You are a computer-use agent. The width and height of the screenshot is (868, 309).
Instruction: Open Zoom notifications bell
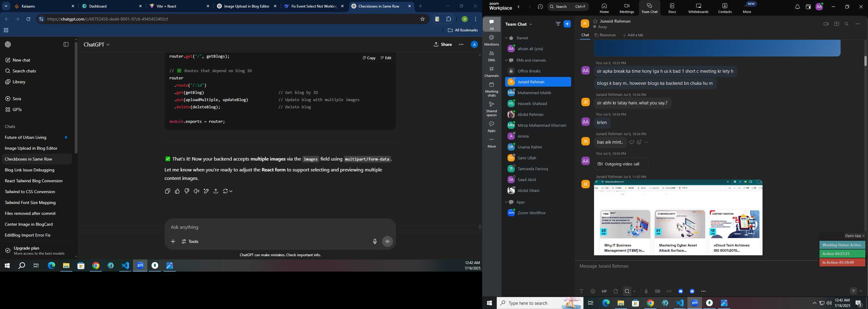point(797,7)
